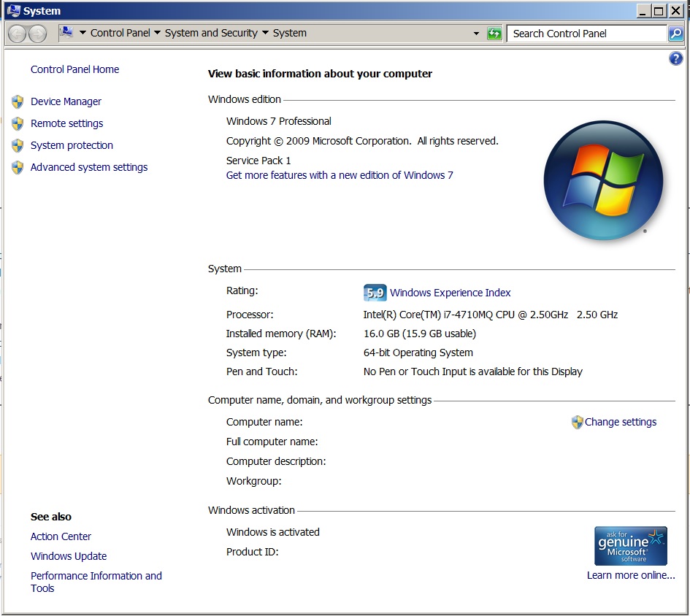The height and width of the screenshot is (616, 690).
Task: Click the Workgroup label
Action: pyautogui.click(x=253, y=482)
